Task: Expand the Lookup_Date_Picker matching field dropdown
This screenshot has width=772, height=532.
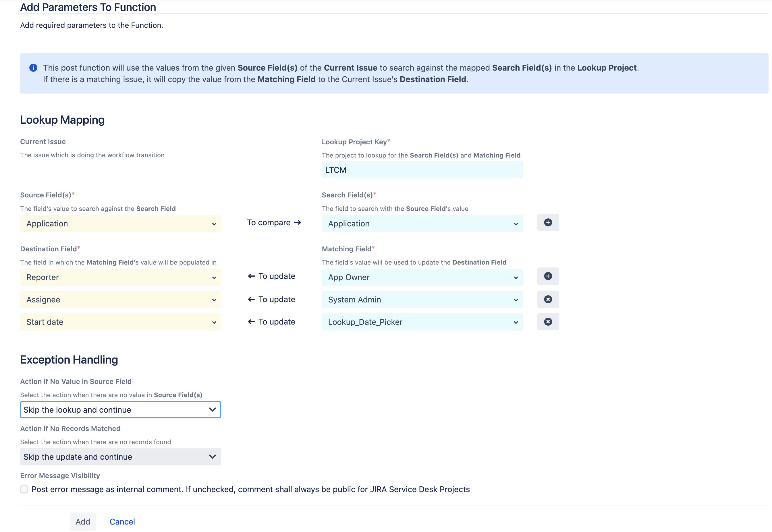Action: point(422,322)
